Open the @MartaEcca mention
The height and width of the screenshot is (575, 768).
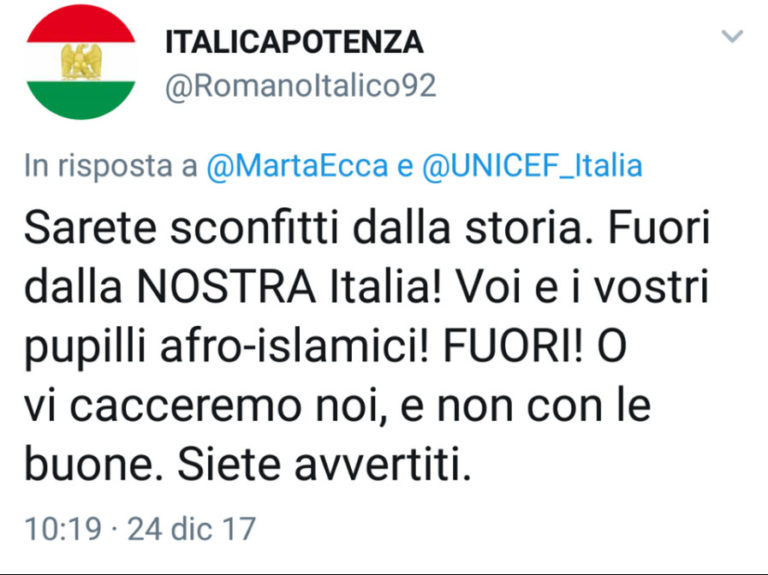pyautogui.click(x=296, y=166)
